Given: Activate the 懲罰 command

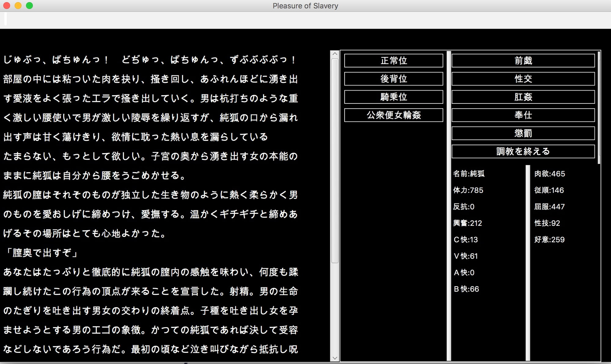Looking at the screenshot, I should (524, 133).
